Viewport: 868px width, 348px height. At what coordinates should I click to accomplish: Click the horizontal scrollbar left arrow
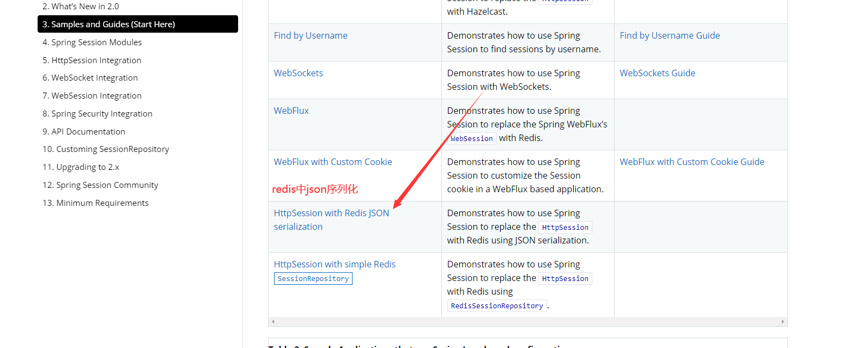273,321
